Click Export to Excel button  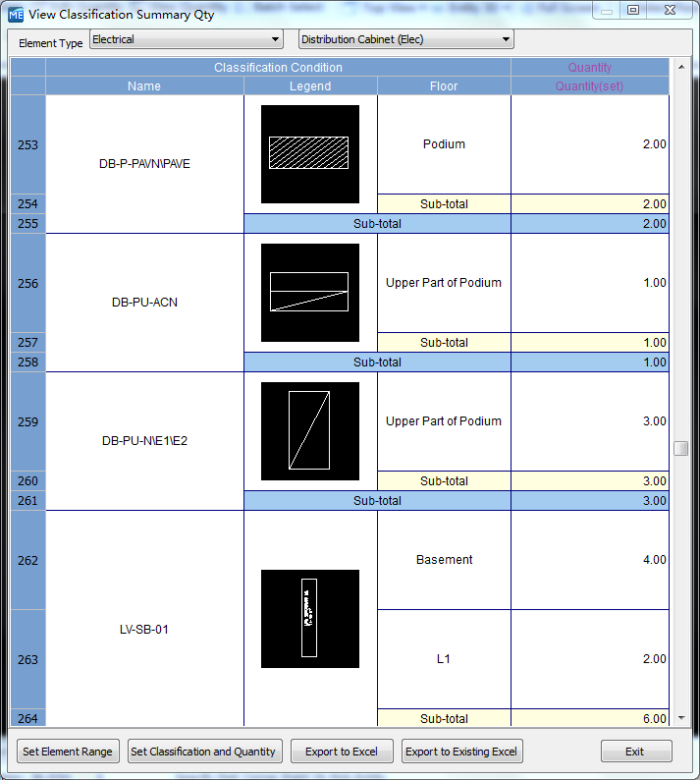(342, 752)
